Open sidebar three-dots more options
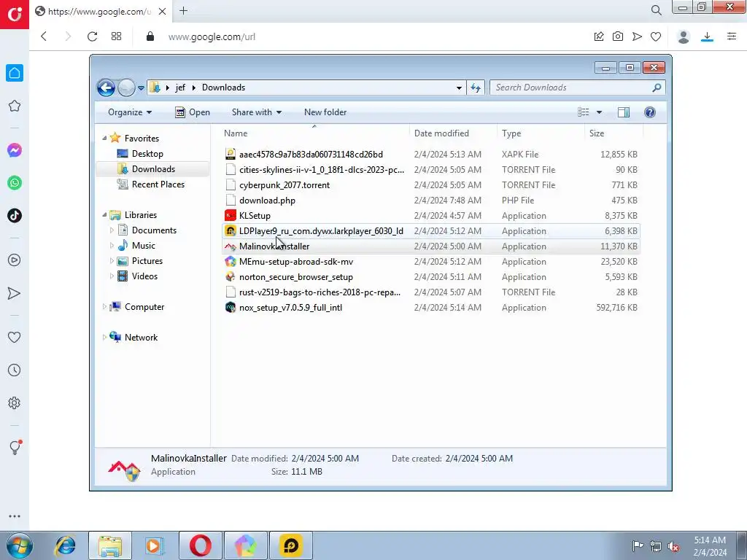This screenshot has width=747, height=560. [15, 516]
